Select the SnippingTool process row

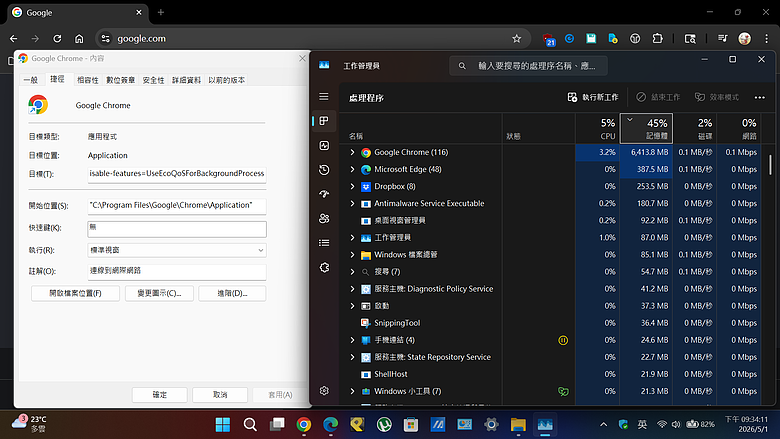pyautogui.click(x=549, y=323)
